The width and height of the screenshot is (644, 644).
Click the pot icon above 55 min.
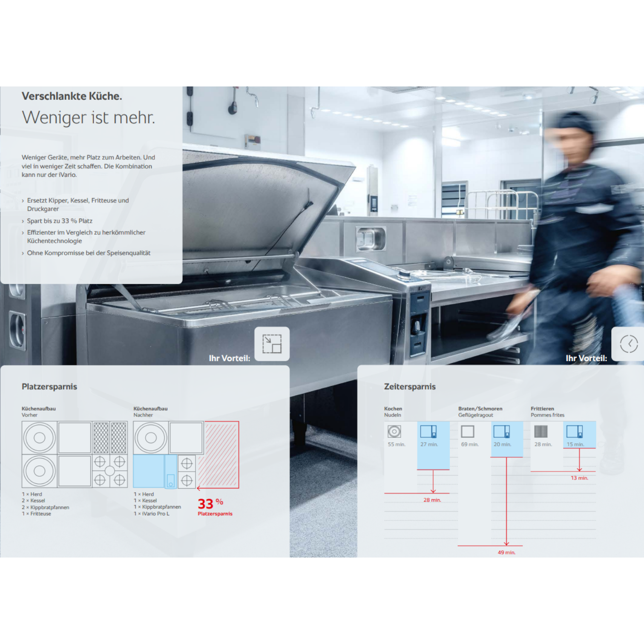coord(394,431)
